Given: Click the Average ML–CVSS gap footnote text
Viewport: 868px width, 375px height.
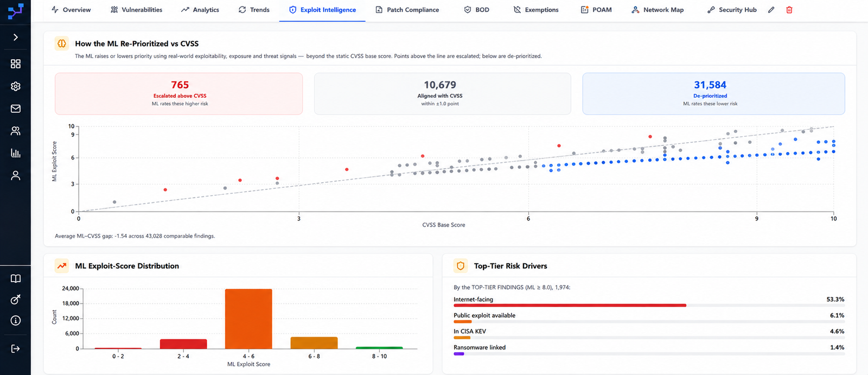Looking at the screenshot, I should coord(135,236).
